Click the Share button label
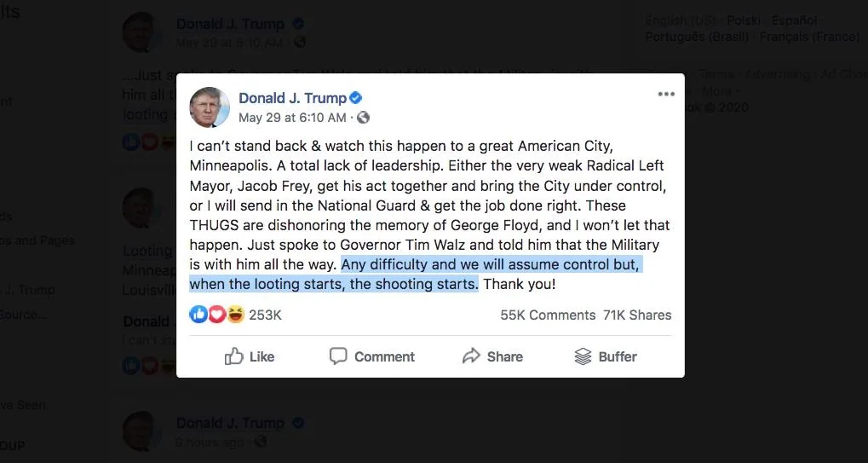868x463 pixels. 505,356
